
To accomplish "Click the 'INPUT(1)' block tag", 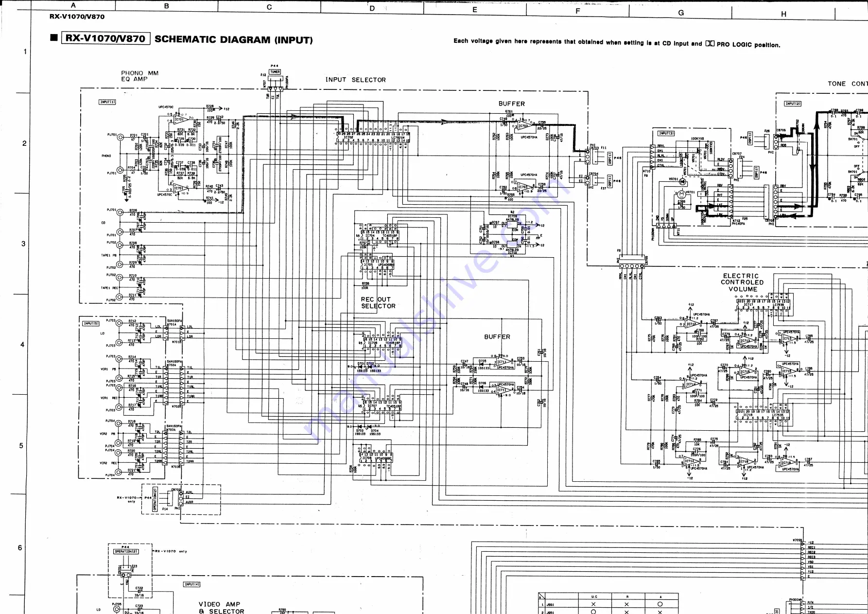I will click(107, 102).
